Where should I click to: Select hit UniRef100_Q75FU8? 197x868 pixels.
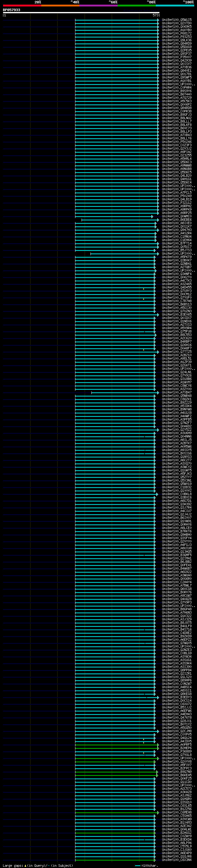[177, 332]
